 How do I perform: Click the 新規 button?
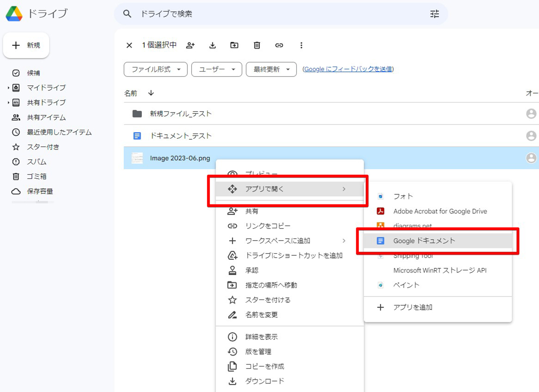tap(26, 45)
